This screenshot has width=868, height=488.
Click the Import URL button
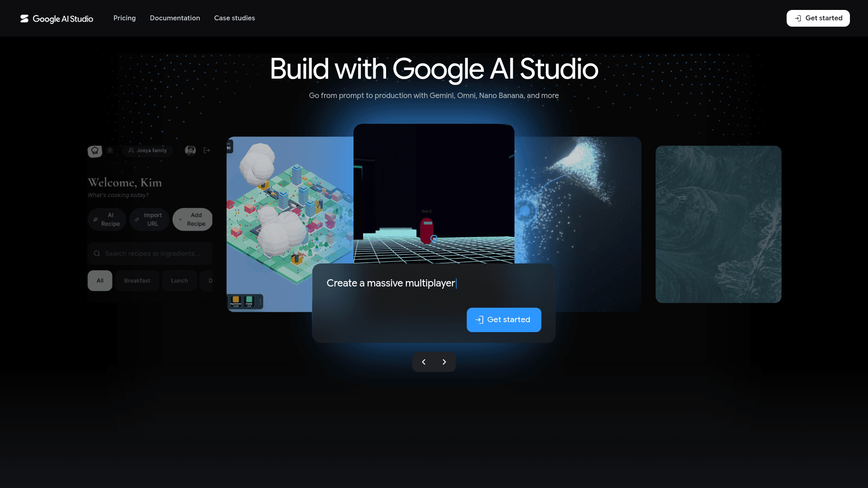click(x=149, y=220)
